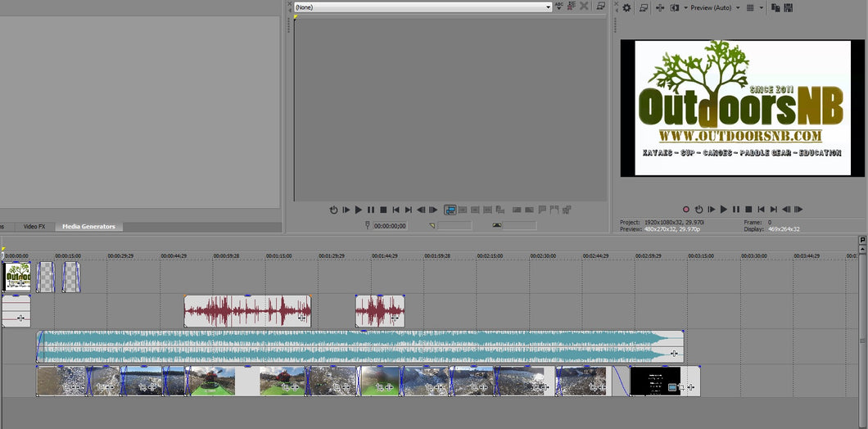
Task: Copy snapshot to clipboard icon
Action: coord(775,7)
